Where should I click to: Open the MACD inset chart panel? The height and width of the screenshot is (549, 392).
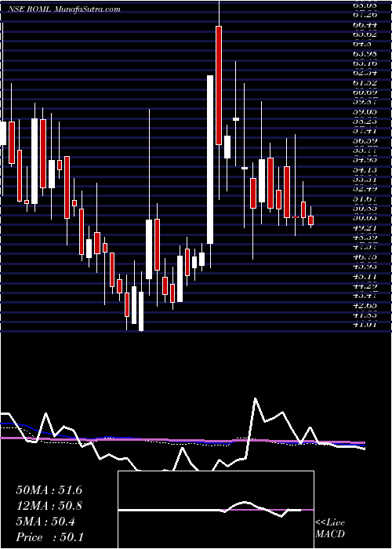point(216,510)
